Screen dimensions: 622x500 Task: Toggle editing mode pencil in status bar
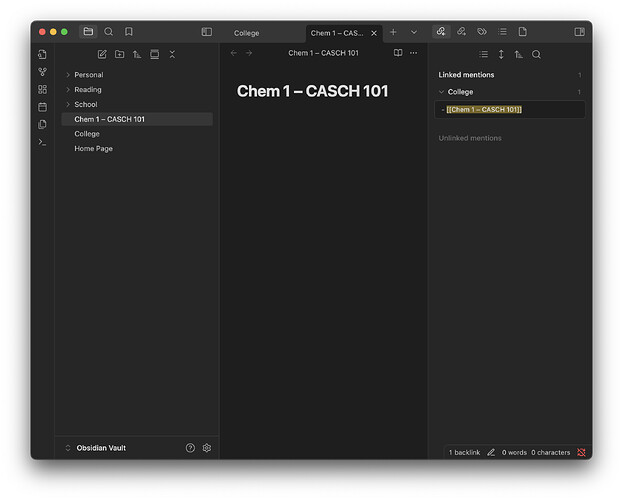(491, 452)
